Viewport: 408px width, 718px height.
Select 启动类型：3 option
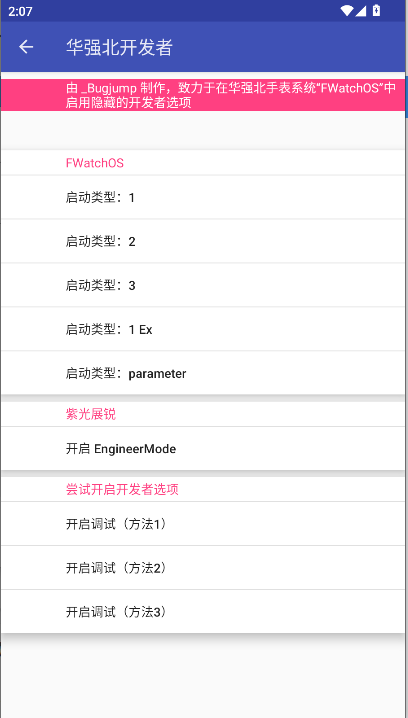[203, 285]
